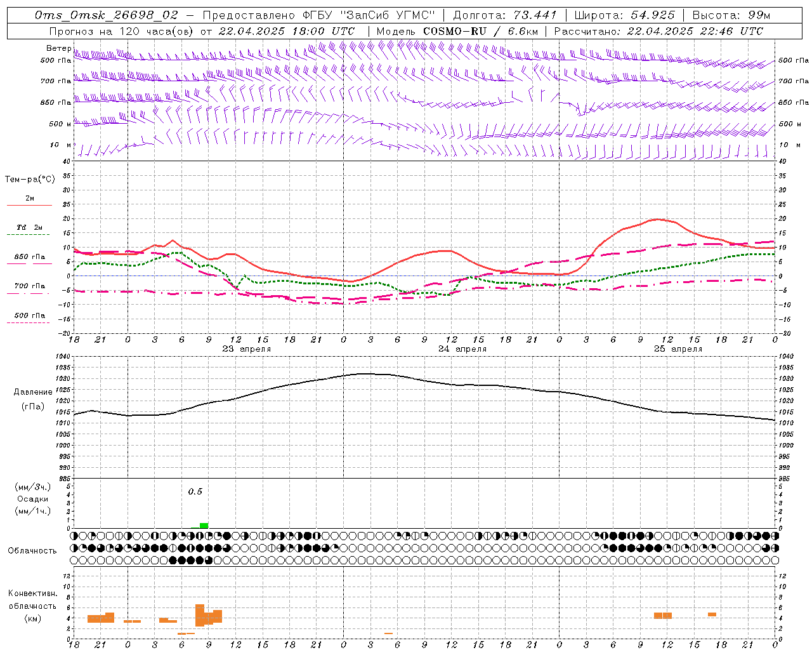812x650 pixels.
Task: Click the Ветер wind panel label
Action: [58, 48]
